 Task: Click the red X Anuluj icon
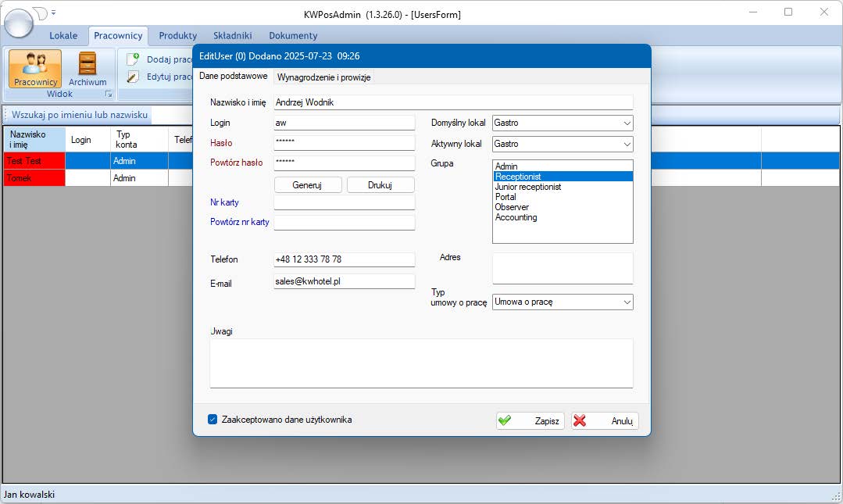point(580,420)
